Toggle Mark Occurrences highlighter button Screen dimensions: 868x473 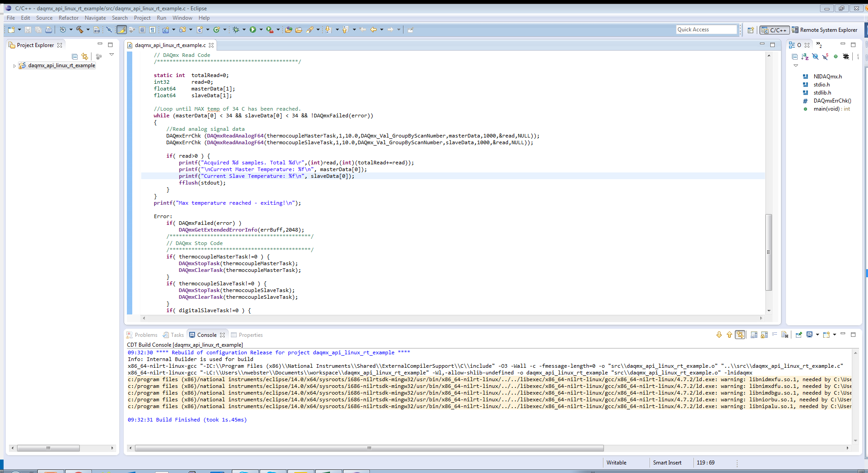tap(122, 30)
